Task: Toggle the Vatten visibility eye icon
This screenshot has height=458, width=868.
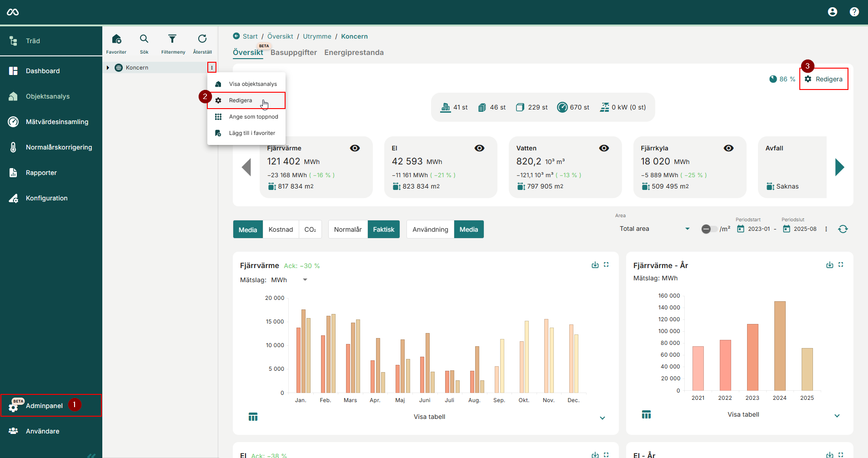Action: [x=604, y=148]
